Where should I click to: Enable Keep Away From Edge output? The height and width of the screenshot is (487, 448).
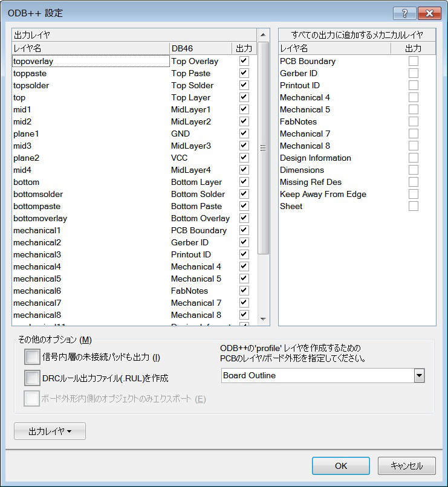pos(413,194)
